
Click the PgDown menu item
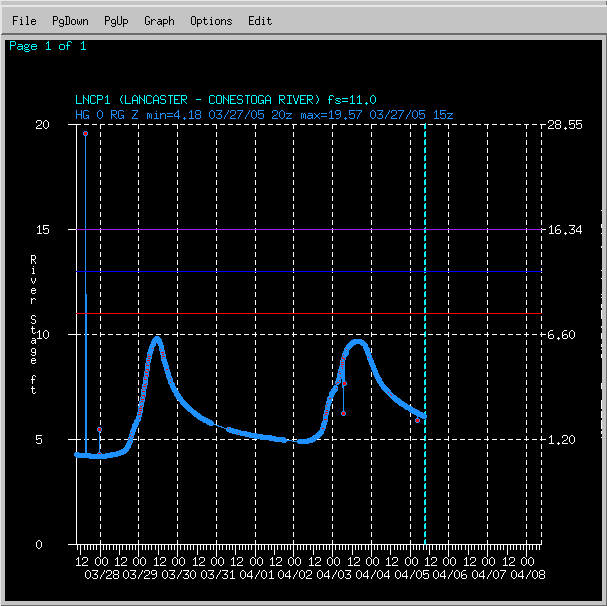click(x=70, y=21)
